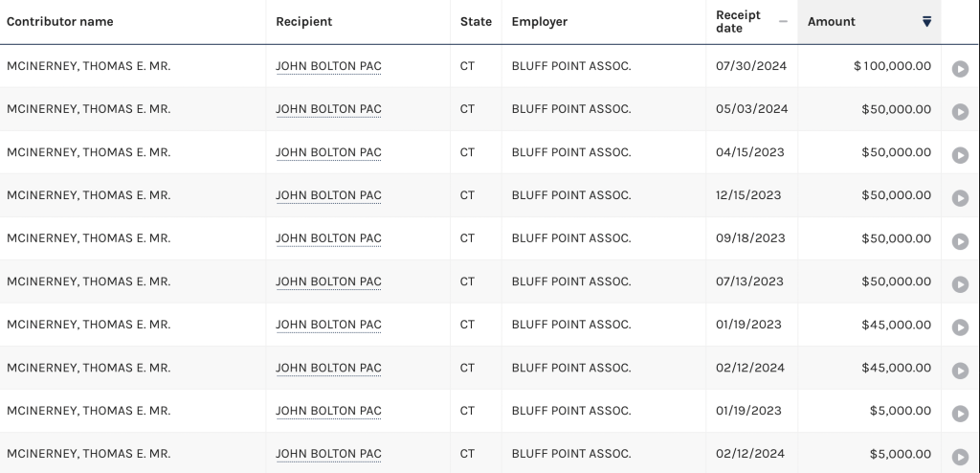
Task: Expand the $5,000.00 row dated 02/12/2024
Action: coord(960,457)
